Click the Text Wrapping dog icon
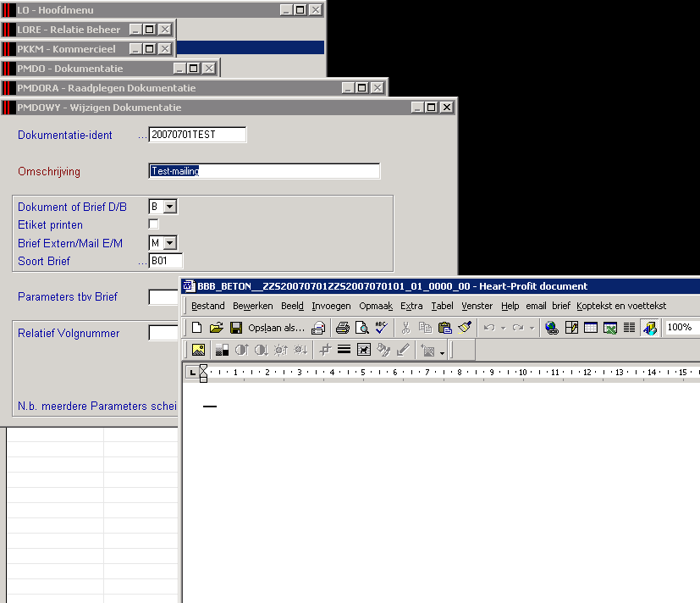 364,350
